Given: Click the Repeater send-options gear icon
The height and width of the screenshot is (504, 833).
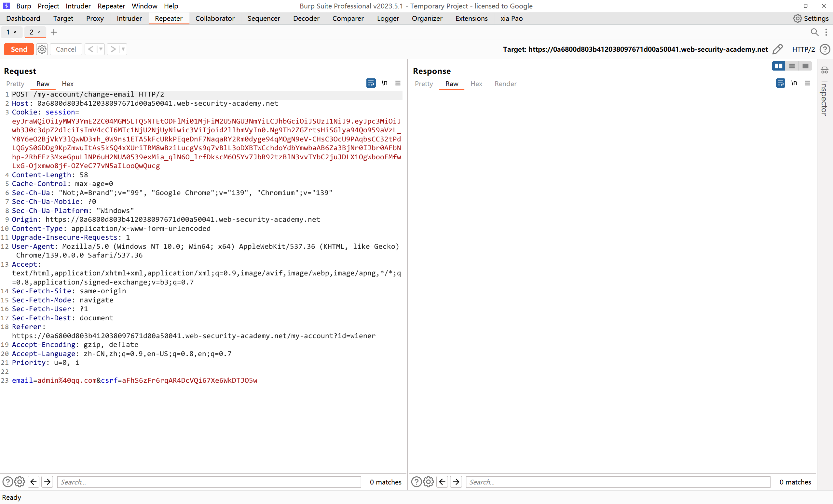Looking at the screenshot, I should click(x=42, y=49).
